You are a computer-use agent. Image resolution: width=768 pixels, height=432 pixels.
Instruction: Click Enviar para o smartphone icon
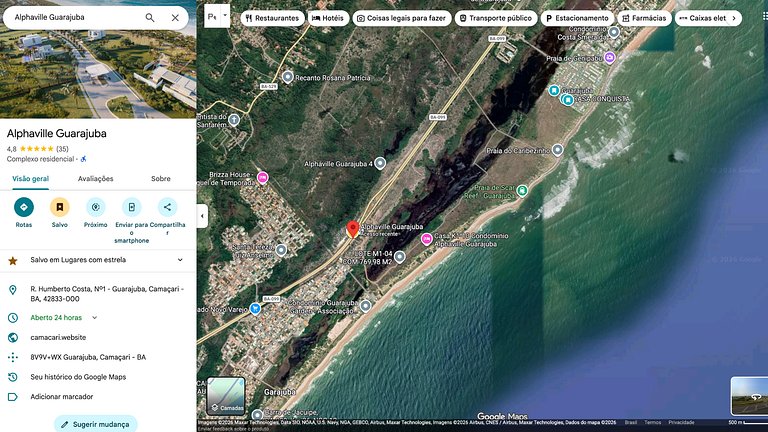[131, 207]
